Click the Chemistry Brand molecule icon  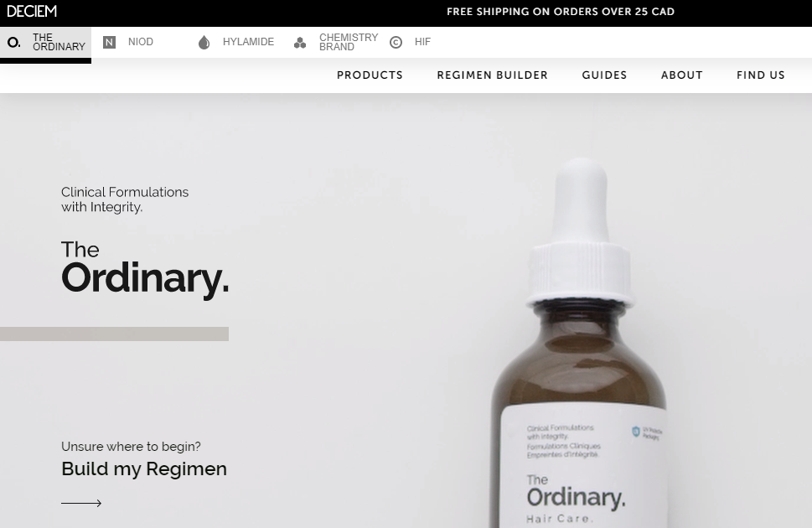point(300,43)
